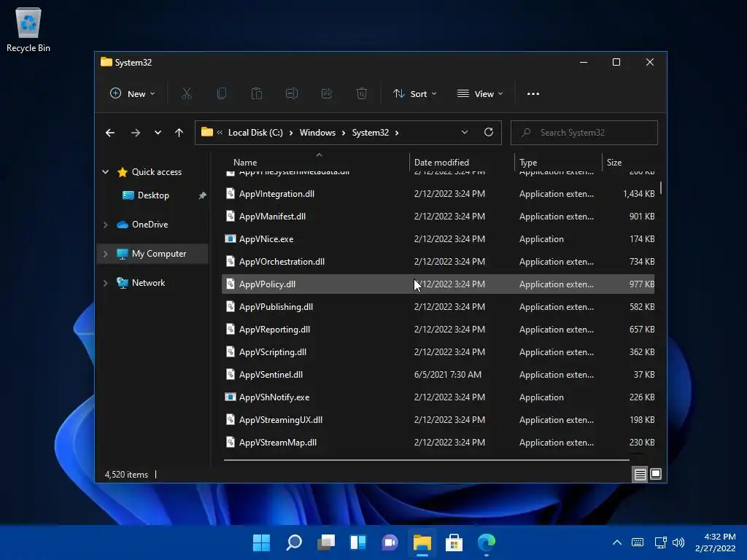
Task: Click the network tray icon
Action: (660, 542)
